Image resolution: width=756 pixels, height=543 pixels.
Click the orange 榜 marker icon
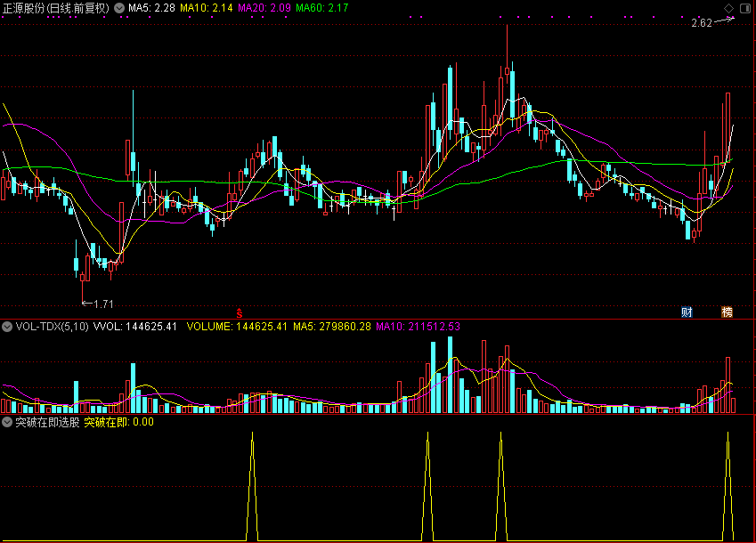pyautogui.click(x=727, y=312)
